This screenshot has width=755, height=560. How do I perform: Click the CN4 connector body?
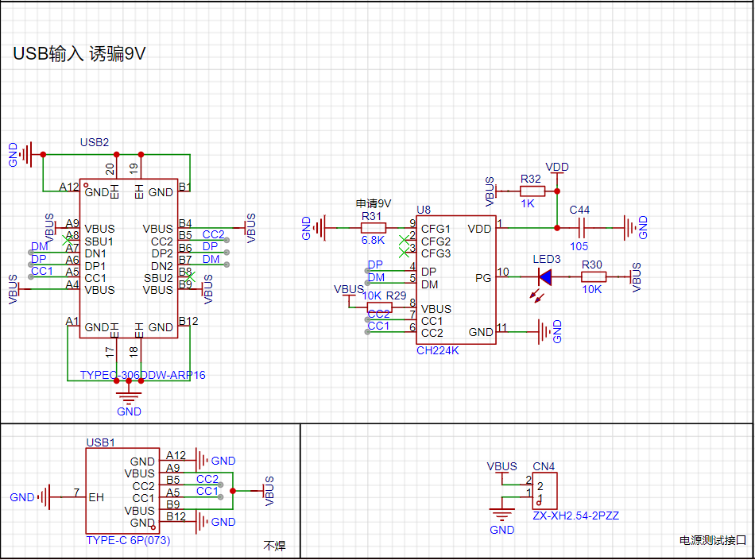(x=544, y=491)
